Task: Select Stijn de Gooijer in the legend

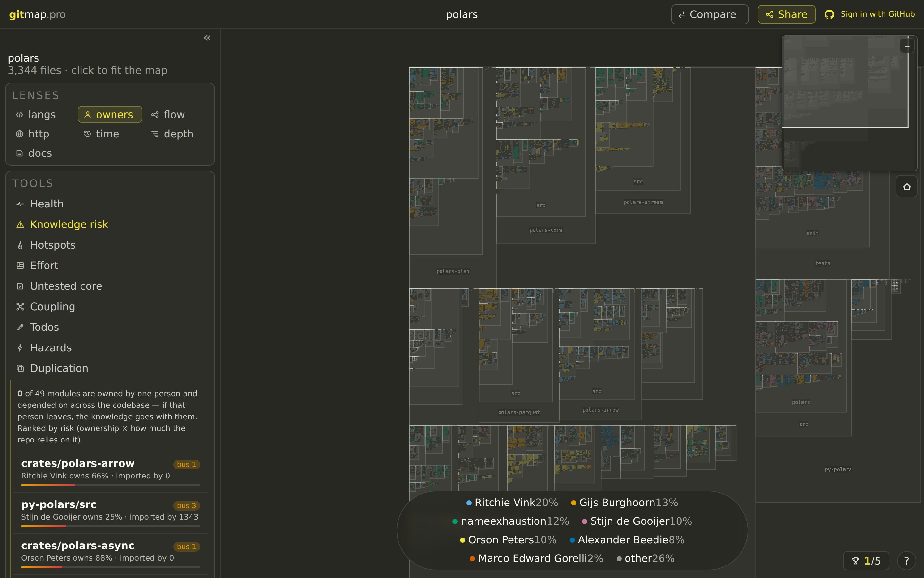Action: 637,521
